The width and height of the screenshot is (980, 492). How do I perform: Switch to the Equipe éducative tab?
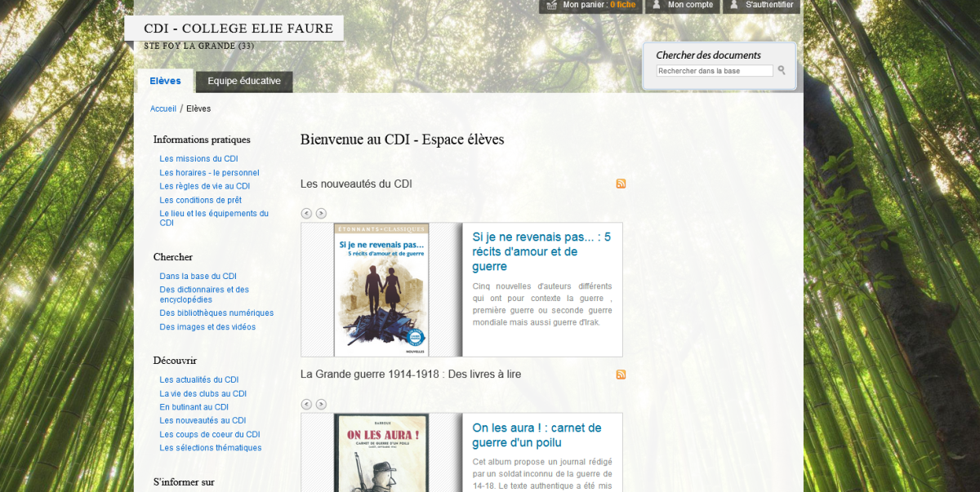click(x=244, y=82)
